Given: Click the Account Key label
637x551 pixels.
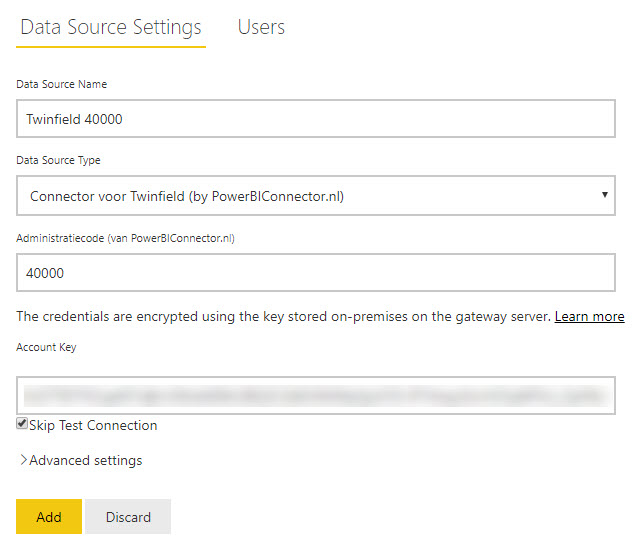Looking at the screenshot, I should pyautogui.click(x=46, y=347).
